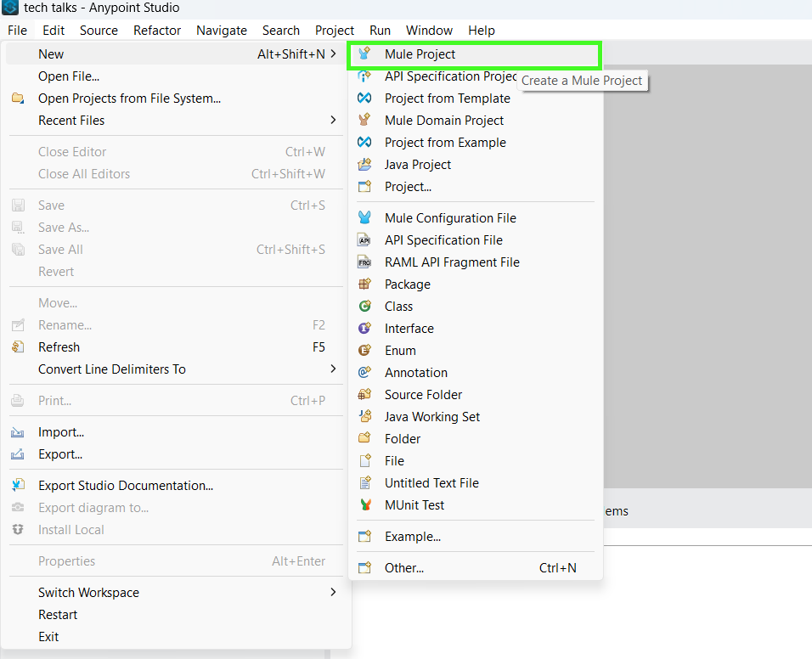The width and height of the screenshot is (812, 659).
Task: Click the Source Folder icon
Action: click(x=364, y=394)
